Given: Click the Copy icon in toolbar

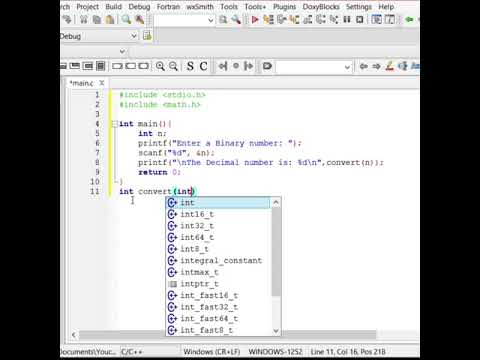Looking at the screenshot, I should click(x=97, y=20).
